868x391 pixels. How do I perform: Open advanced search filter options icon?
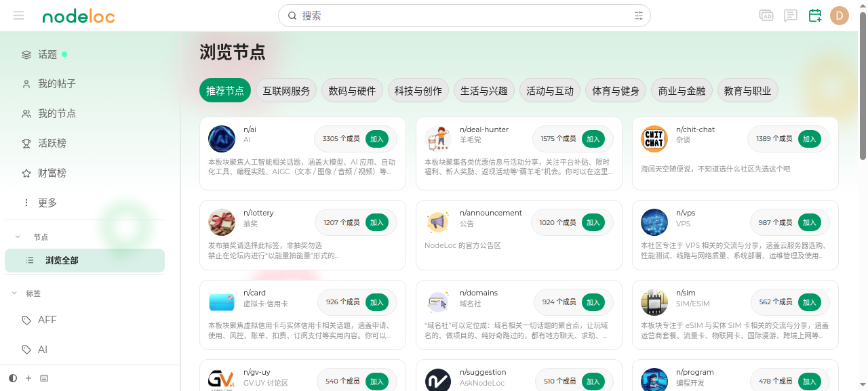click(639, 16)
